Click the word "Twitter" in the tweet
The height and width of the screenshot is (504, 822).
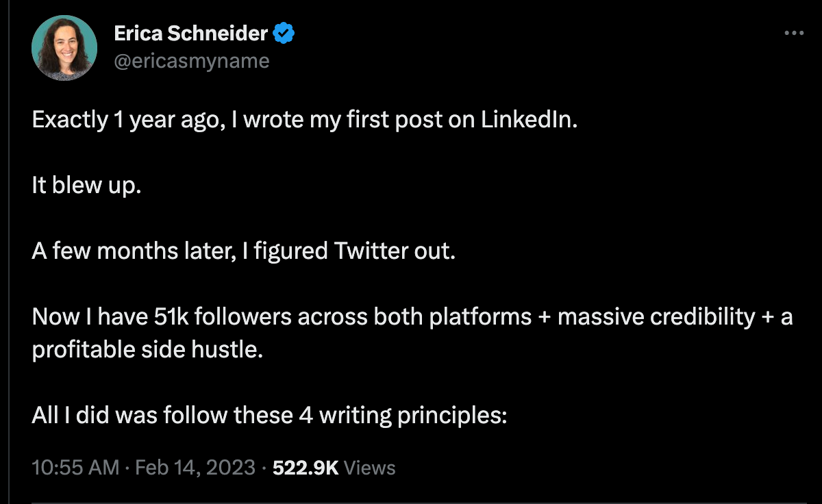tap(373, 251)
